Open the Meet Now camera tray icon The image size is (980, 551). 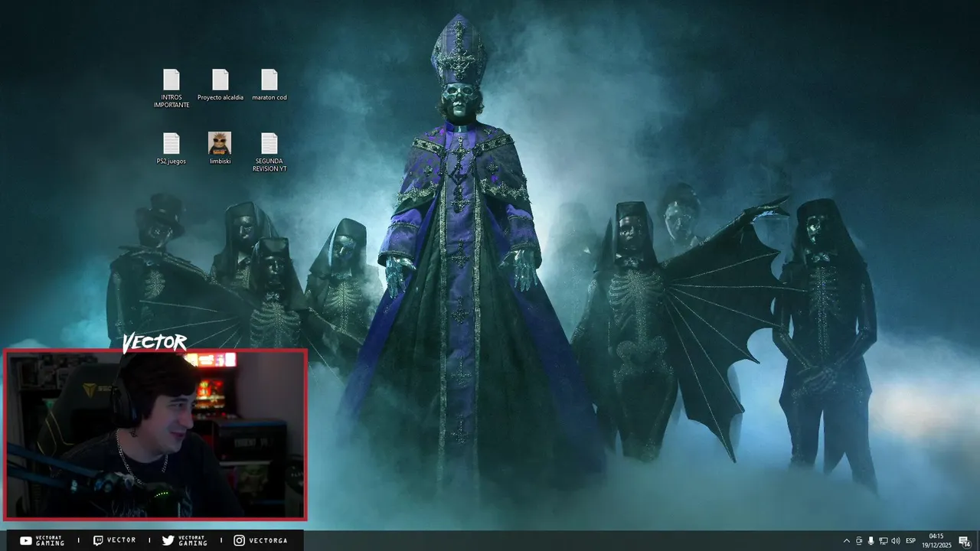[859, 541]
